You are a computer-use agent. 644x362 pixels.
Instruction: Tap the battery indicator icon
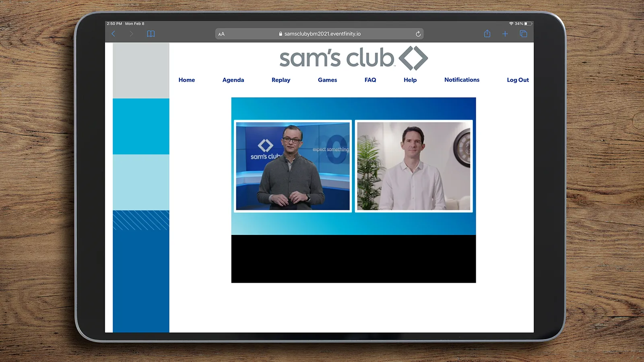(528, 24)
